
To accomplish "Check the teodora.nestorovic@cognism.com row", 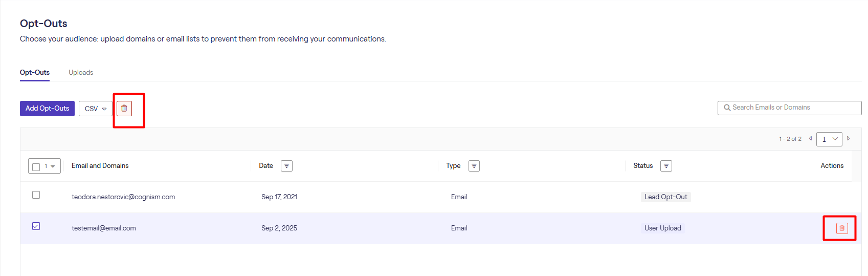I will point(36,195).
